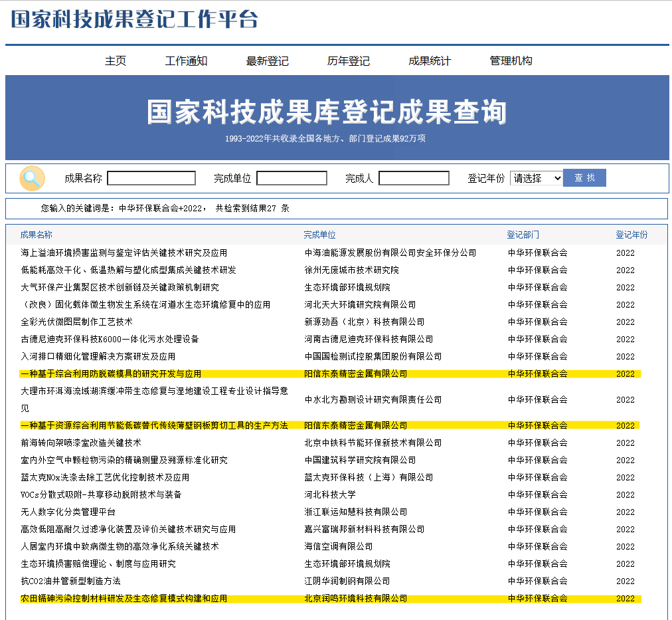This screenshot has height=620, width=672.
Task: Select unit 新源劲吾（北京）科技有限公司
Action: [365, 322]
